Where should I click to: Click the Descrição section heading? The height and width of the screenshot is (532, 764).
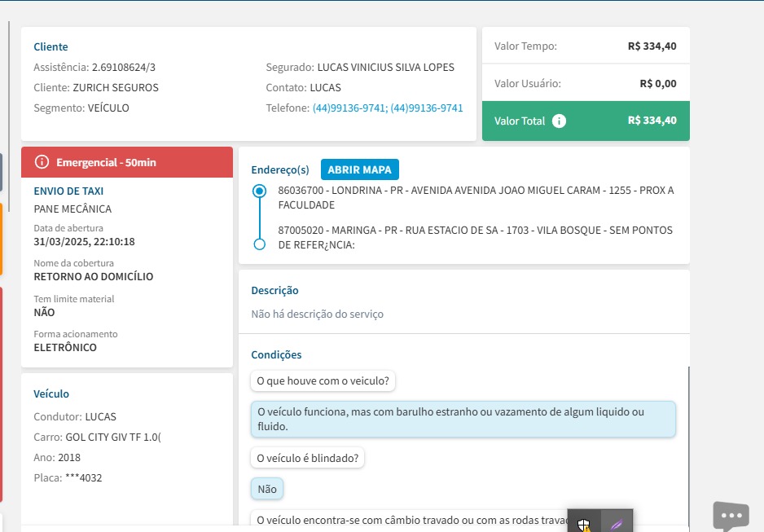(274, 290)
